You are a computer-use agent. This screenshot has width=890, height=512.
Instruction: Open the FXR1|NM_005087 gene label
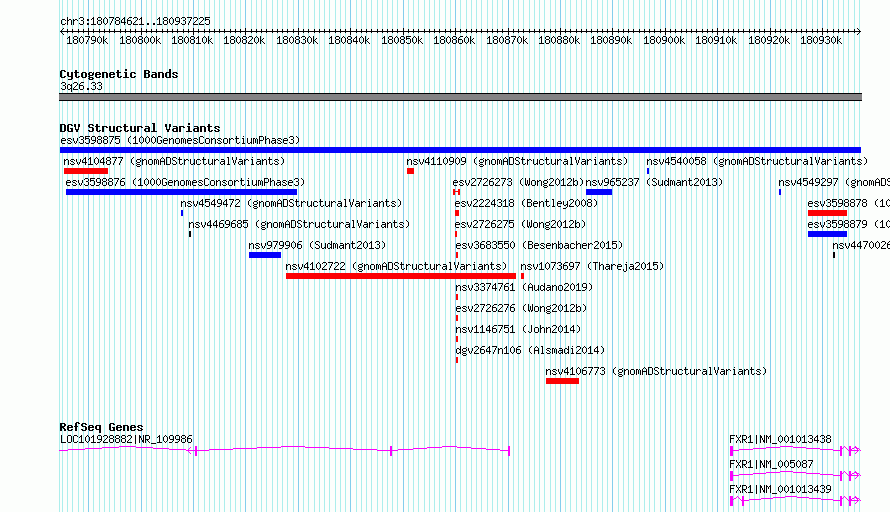[771, 464]
